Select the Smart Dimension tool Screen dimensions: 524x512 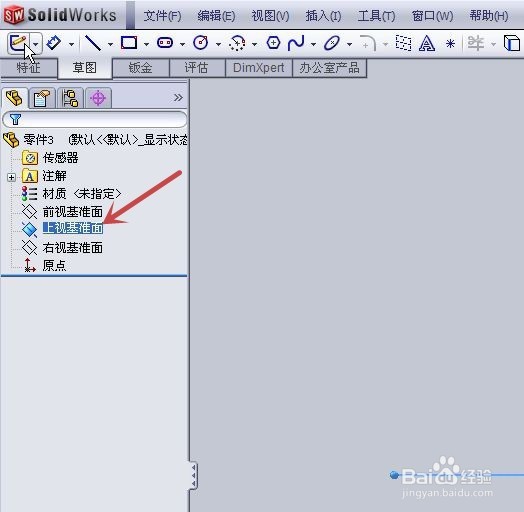point(53,43)
